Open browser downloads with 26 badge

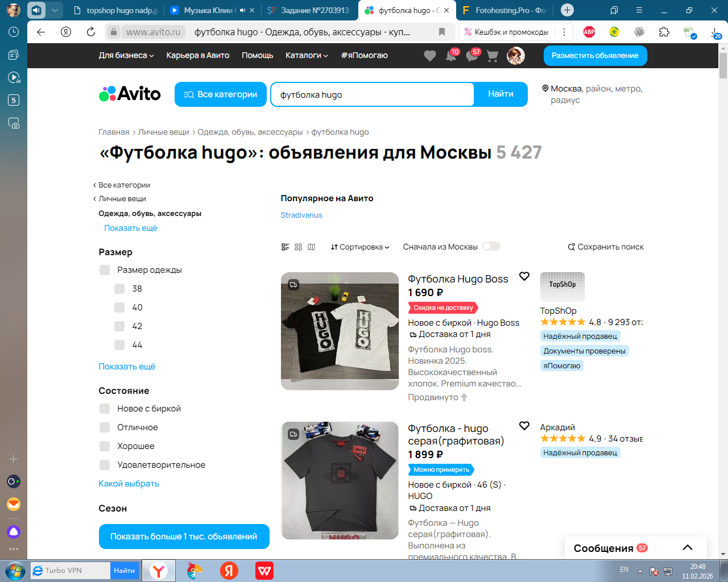pyautogui.click(x=715, y=33)
